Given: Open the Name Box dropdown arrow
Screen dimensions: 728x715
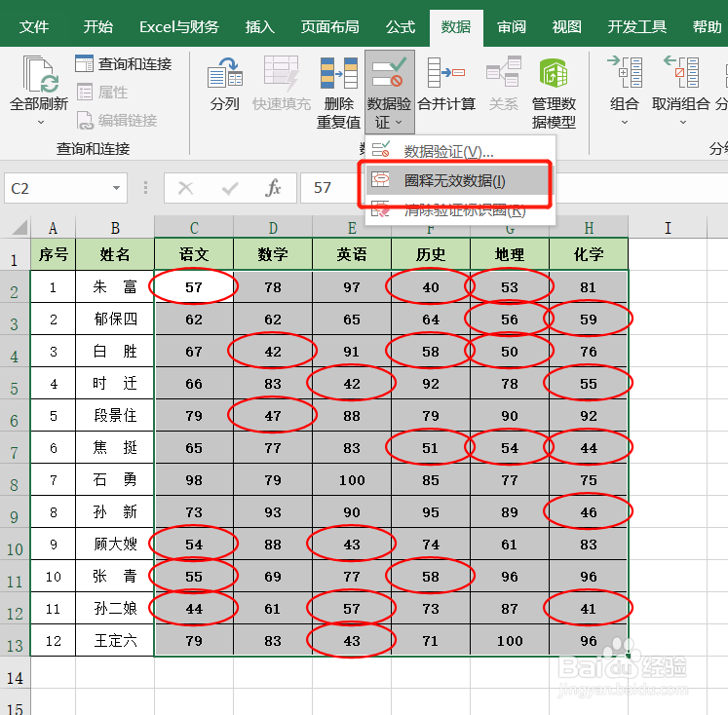Looking at the screenshot, I should [x=116, y=188].
